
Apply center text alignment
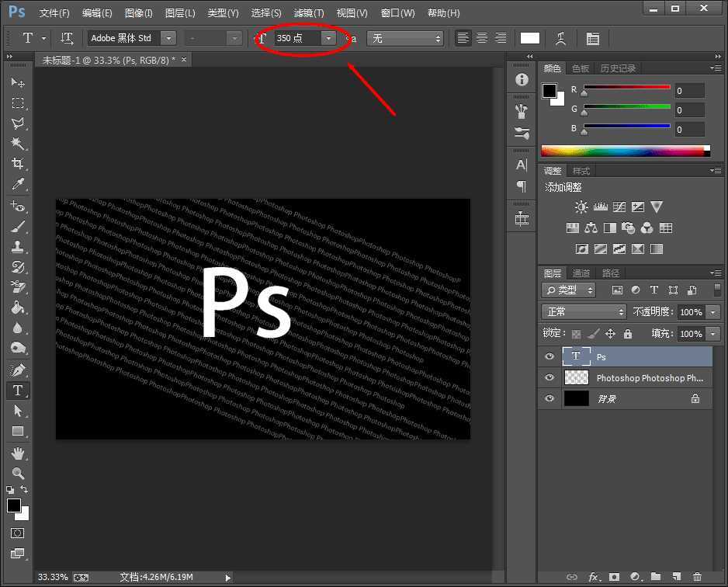(481, 38)
